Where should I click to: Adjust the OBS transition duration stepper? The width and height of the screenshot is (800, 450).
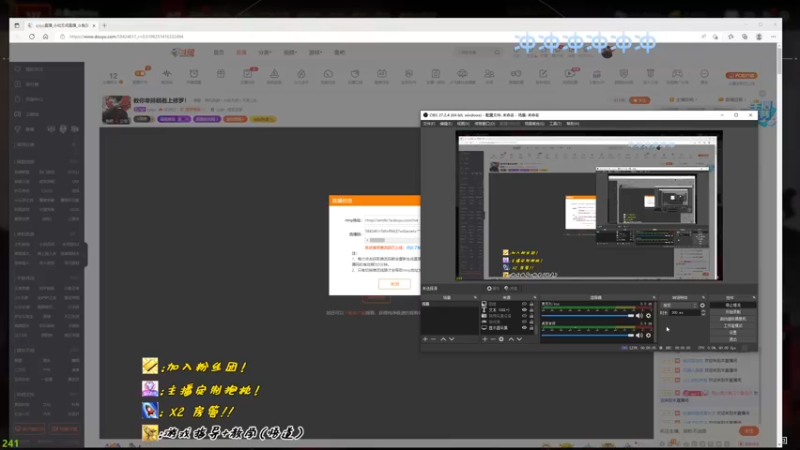point(704,313)
